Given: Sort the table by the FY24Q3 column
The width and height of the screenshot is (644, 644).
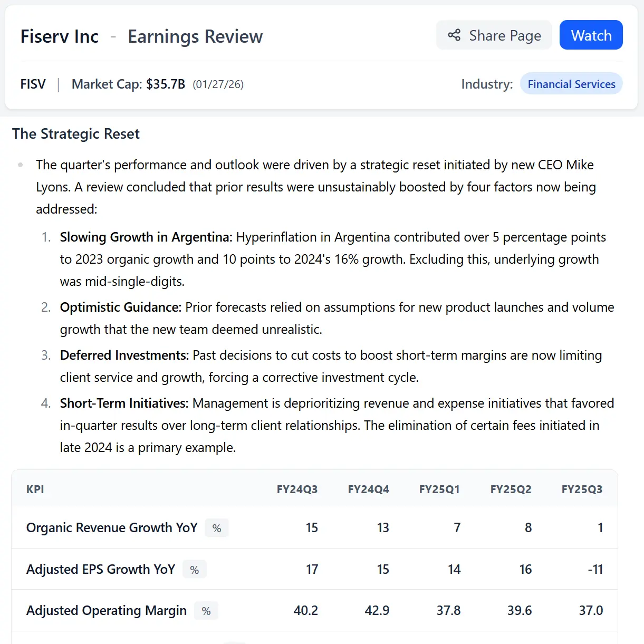Looking at the screenshot, I should (x=297, y=489).
